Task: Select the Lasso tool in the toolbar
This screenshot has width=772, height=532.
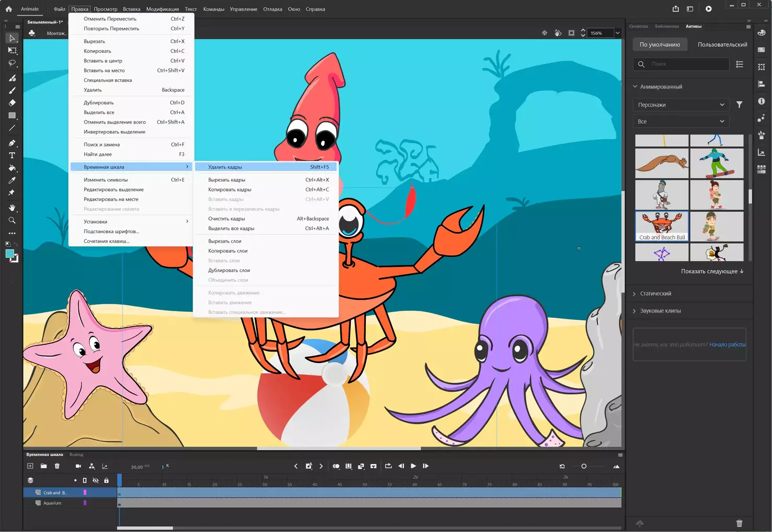Action: pyautogui.click(x=12, y=63)
